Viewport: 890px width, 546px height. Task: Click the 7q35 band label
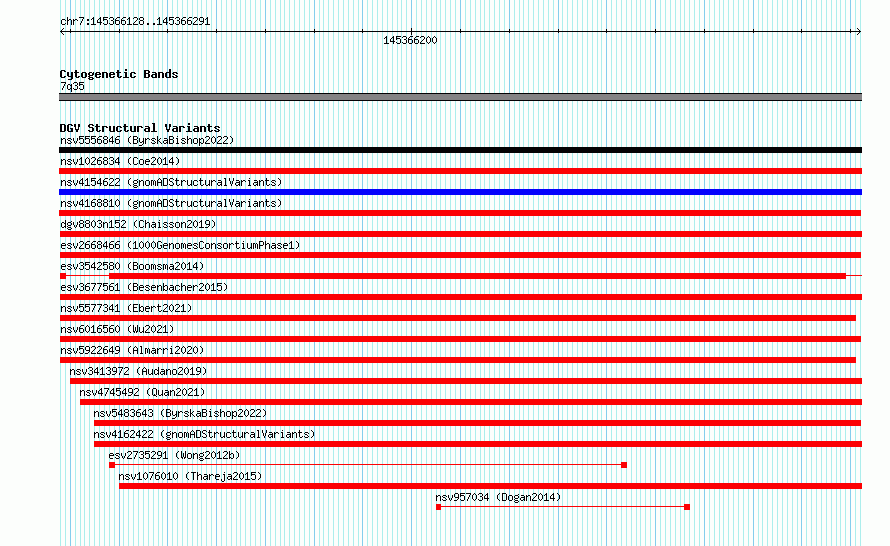tap(72, 86)
